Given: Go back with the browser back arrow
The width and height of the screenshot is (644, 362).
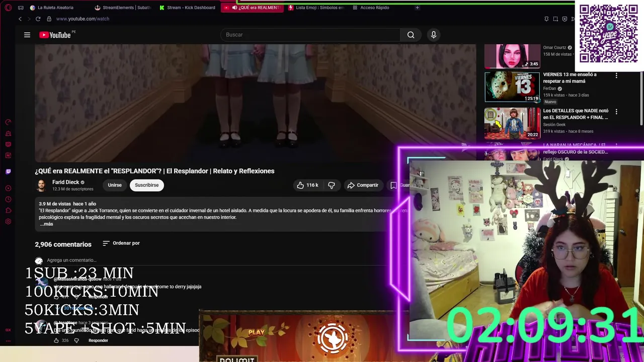Looking at the screenshot, I should (20, 19).
